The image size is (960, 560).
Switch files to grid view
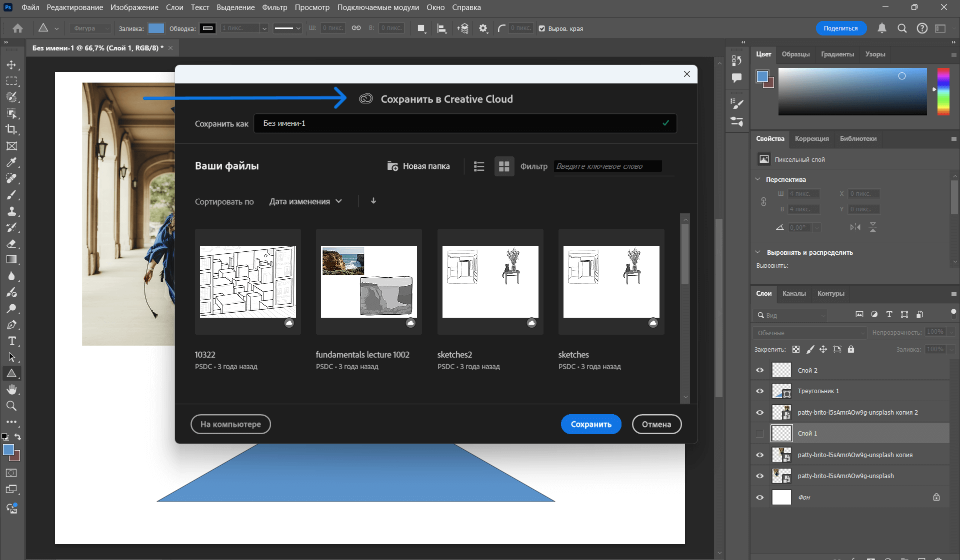click(x=504, y=166)
